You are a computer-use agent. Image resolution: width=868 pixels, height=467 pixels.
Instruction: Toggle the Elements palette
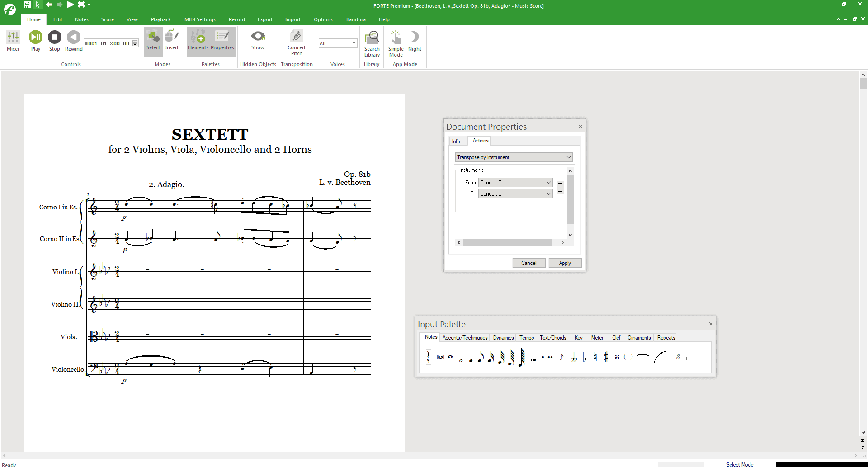[x=198, y=41]
